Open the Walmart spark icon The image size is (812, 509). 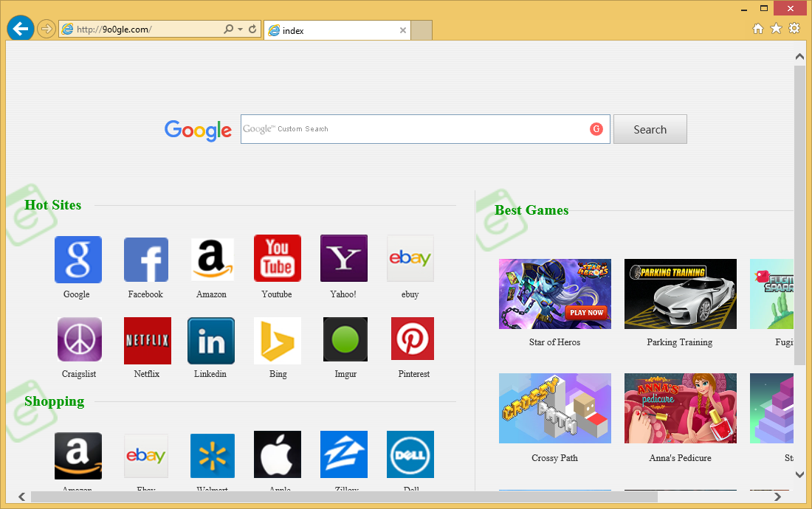(x=213, y=456)
